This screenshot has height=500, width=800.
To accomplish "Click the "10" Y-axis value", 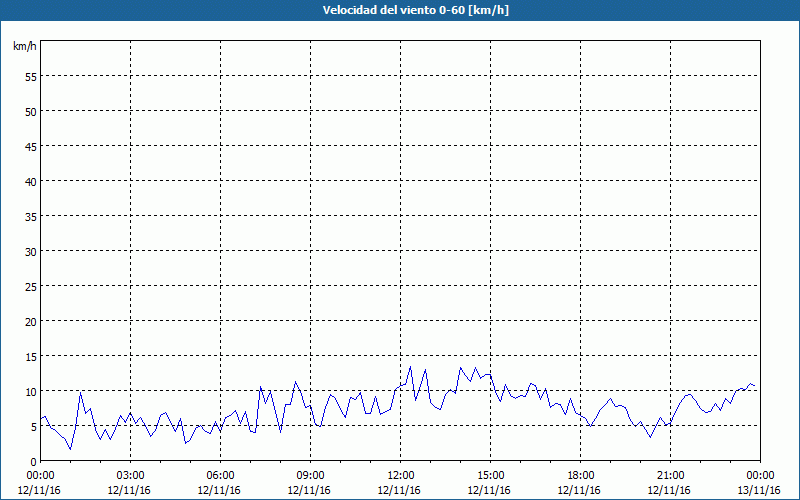I will (x=31, y=391).
